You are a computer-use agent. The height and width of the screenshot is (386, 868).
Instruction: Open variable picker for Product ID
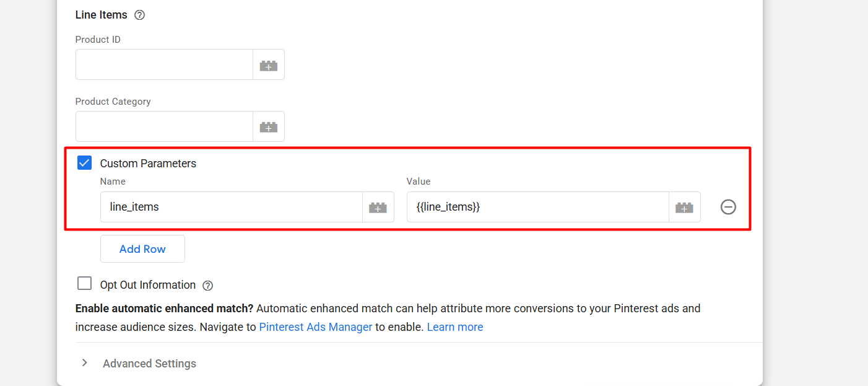point(268,65)
